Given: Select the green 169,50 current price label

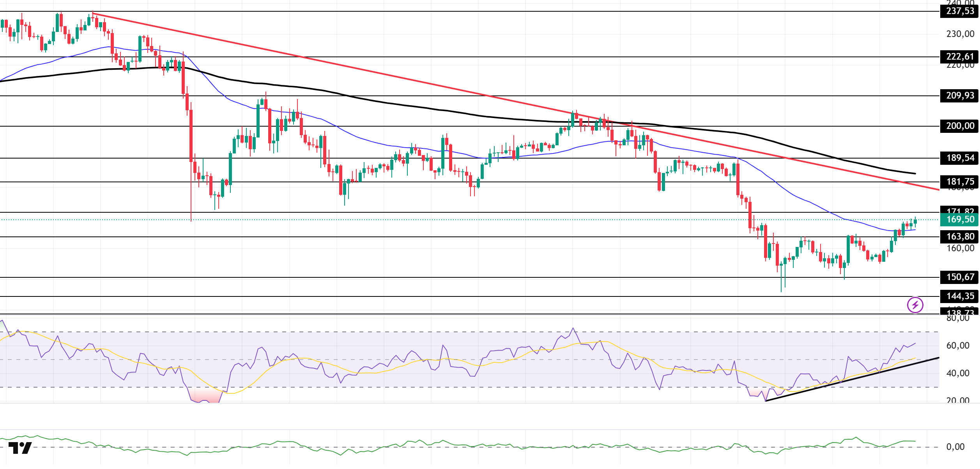Looking at the screenshot, I should [960, 220].
